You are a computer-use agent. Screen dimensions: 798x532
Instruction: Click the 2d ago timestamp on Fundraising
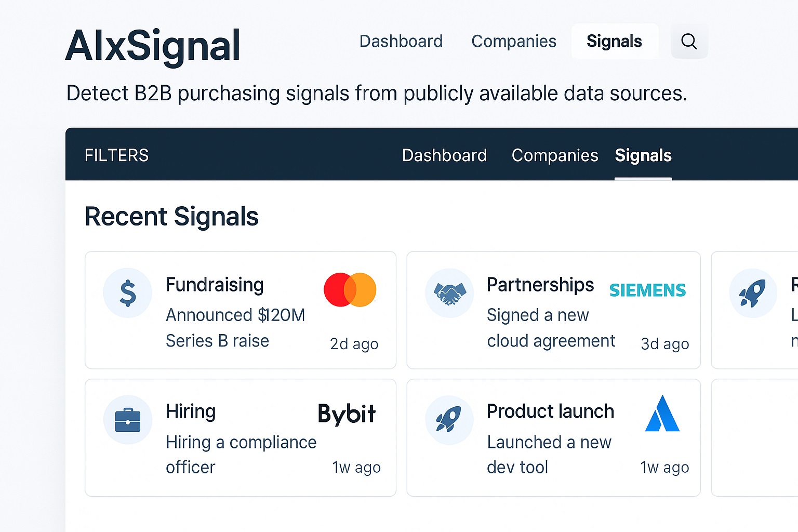coord(354,343)
